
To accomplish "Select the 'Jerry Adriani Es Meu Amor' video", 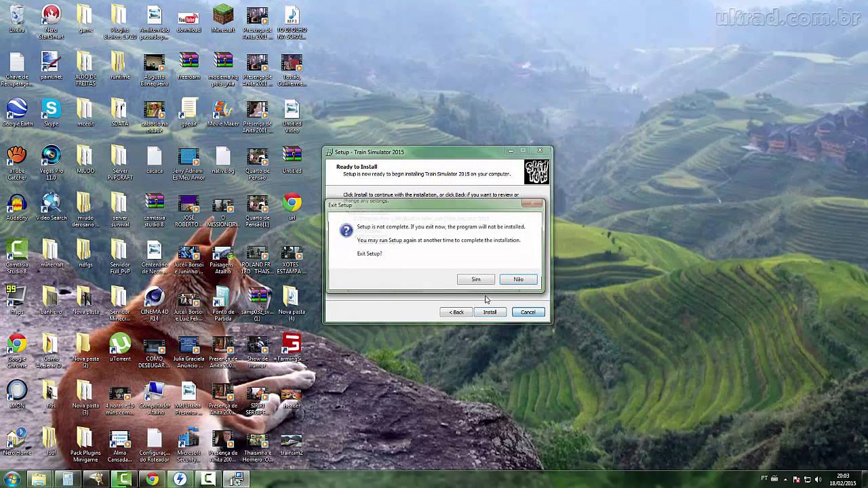I will (x=189, y=163).
